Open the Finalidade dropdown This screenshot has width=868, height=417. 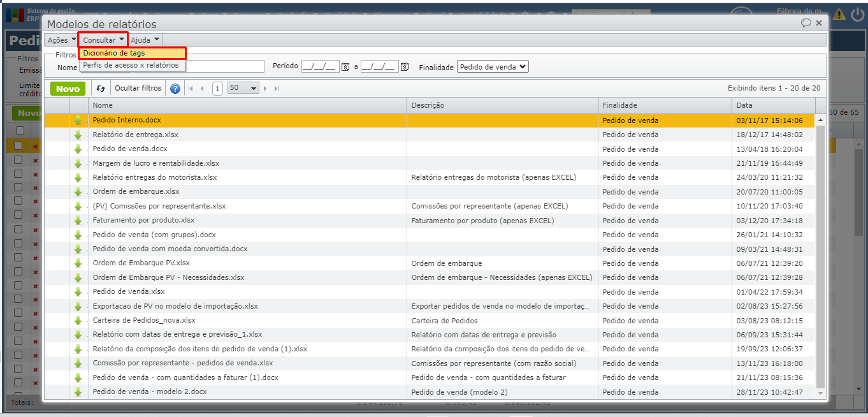tap(493, 67)
